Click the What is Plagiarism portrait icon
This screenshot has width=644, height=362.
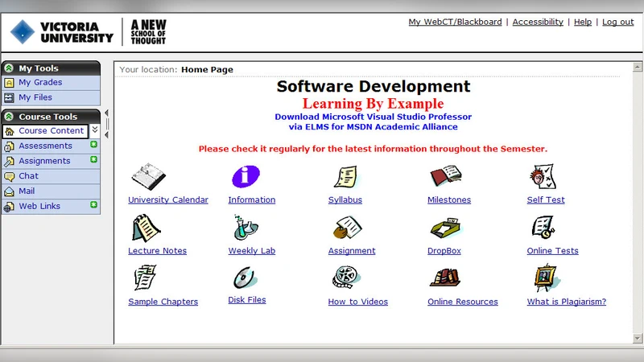[x=546, y=278]
